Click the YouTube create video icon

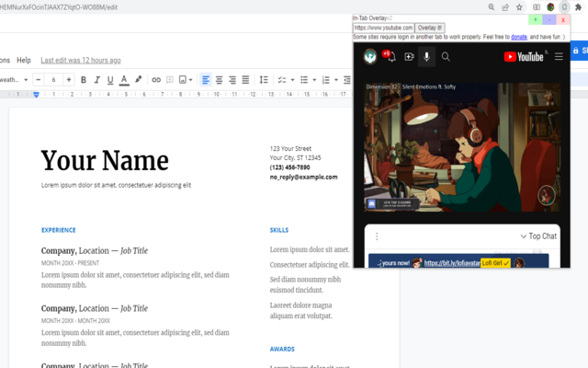[409, 57]
